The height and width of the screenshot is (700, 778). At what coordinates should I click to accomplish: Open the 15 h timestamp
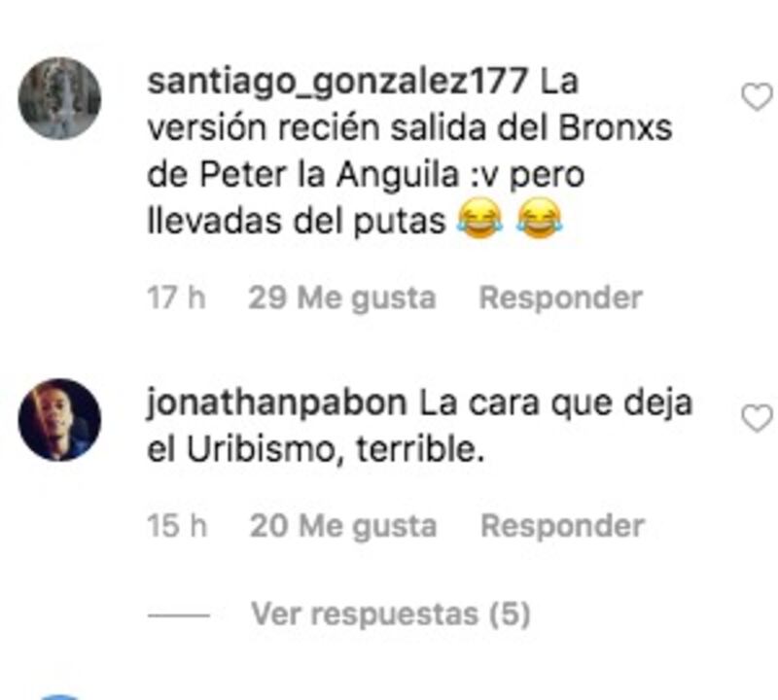[x=177, y=526]
